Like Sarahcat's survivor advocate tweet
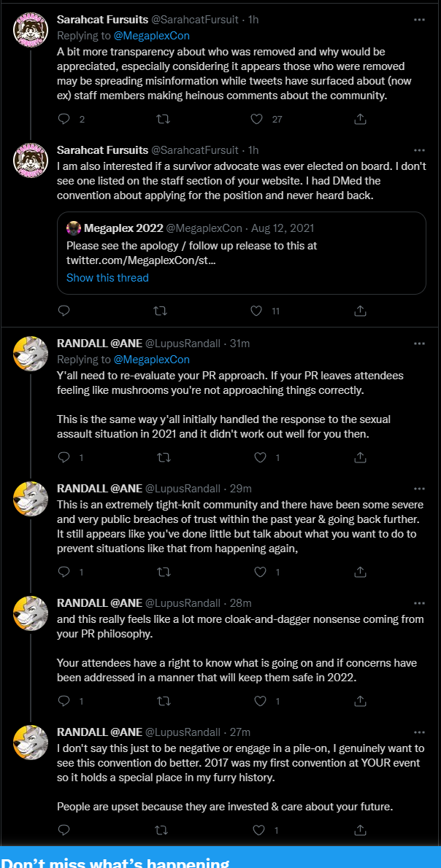This screenshot has height=868, width=441. [x=256, y=311]
